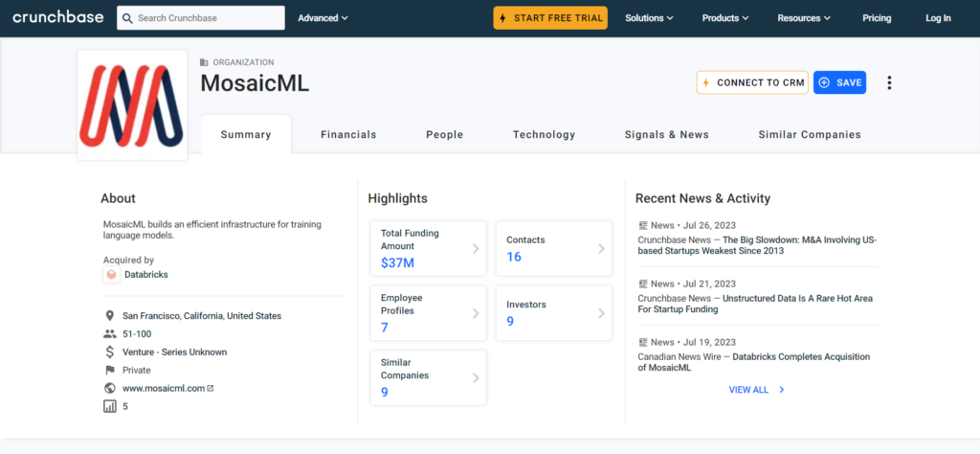Click the location pin icon by San Francisco
980x454 pixels.
pos(110,316)
